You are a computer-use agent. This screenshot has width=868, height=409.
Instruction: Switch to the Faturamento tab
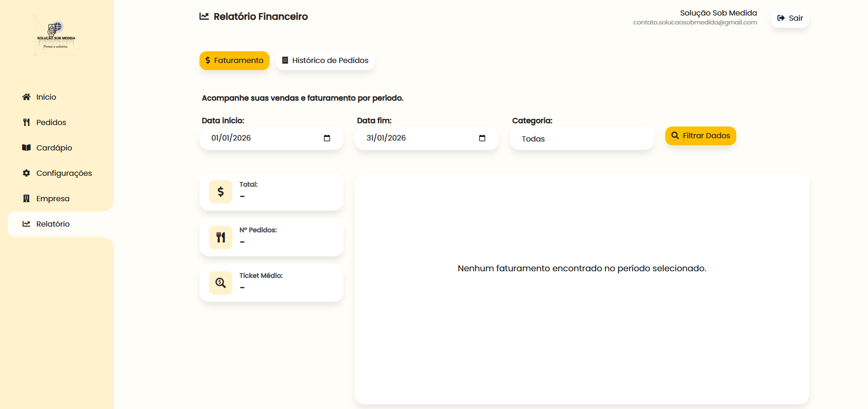pyautogui.click(x=234, y=61)
